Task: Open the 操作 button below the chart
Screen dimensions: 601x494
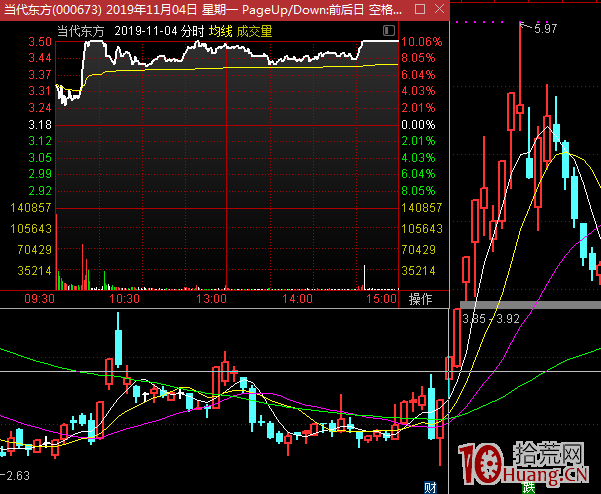Action: pyautogui.click(x=420, y=299)
